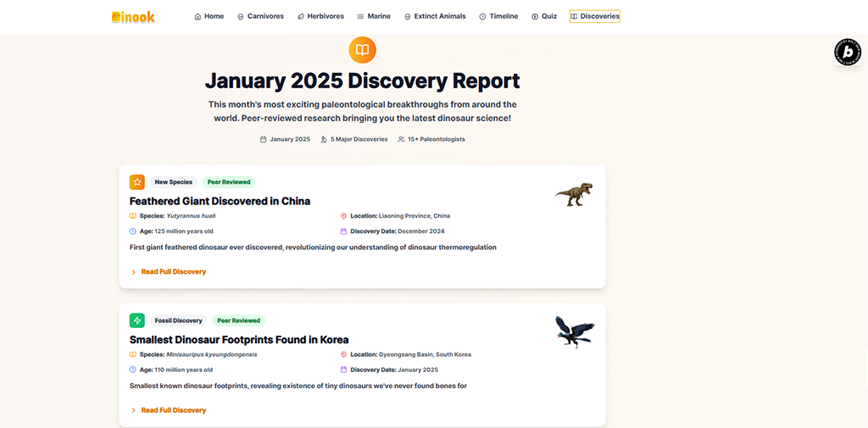Click the New Species tag
The width and height of the screenshot is (868, 428).
[x=174, y=182]
